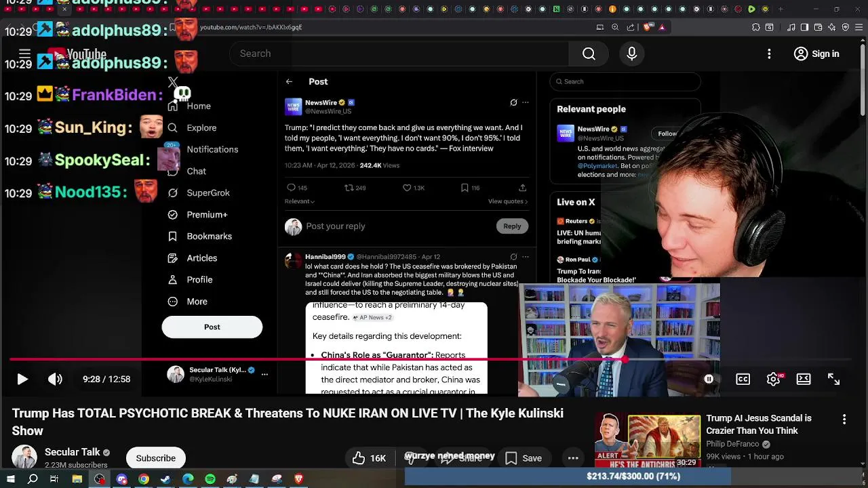868x488 pixels.
Task: Open Grok explain icon on NewsWire post
Action: point(513,102)
